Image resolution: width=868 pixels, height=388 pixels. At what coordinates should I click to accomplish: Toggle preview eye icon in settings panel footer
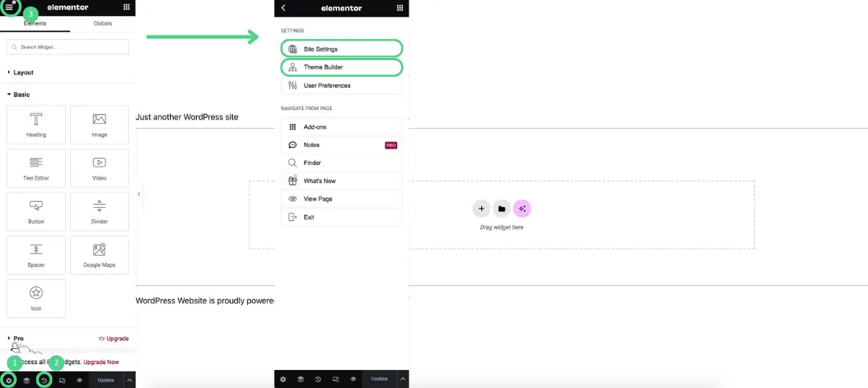tap(353, 379)
